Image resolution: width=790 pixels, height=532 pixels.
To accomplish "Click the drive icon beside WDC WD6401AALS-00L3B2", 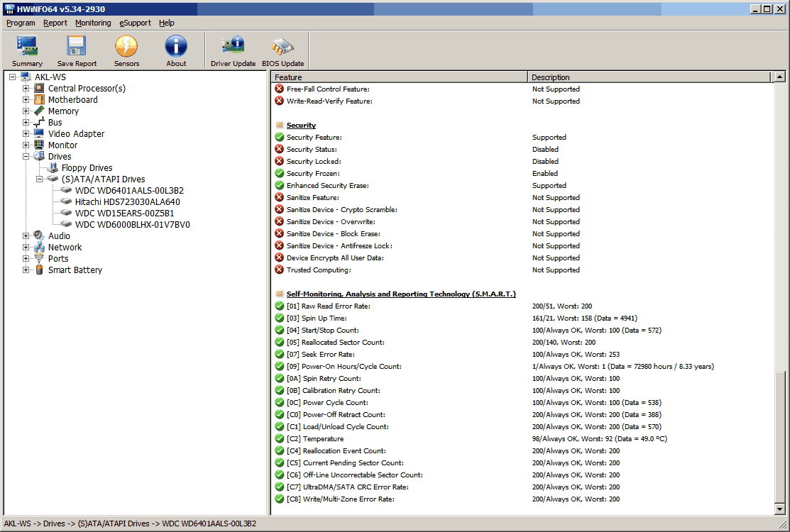I will point(66,190).
